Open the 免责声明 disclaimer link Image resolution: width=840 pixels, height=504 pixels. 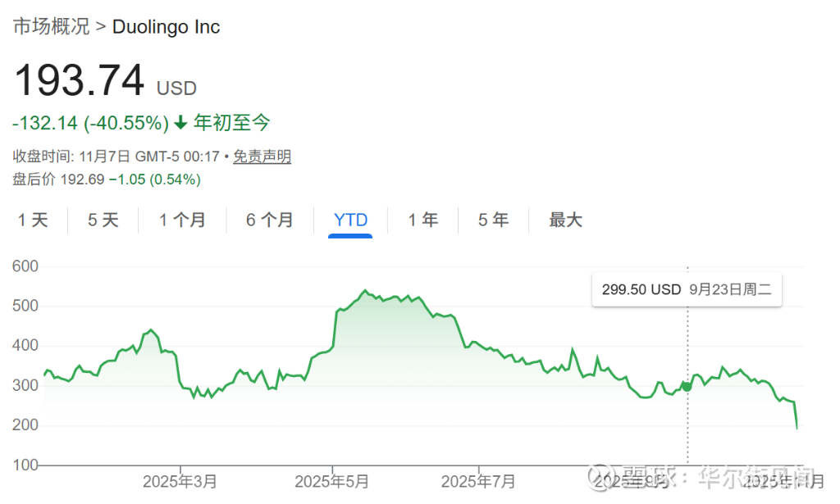262,157
